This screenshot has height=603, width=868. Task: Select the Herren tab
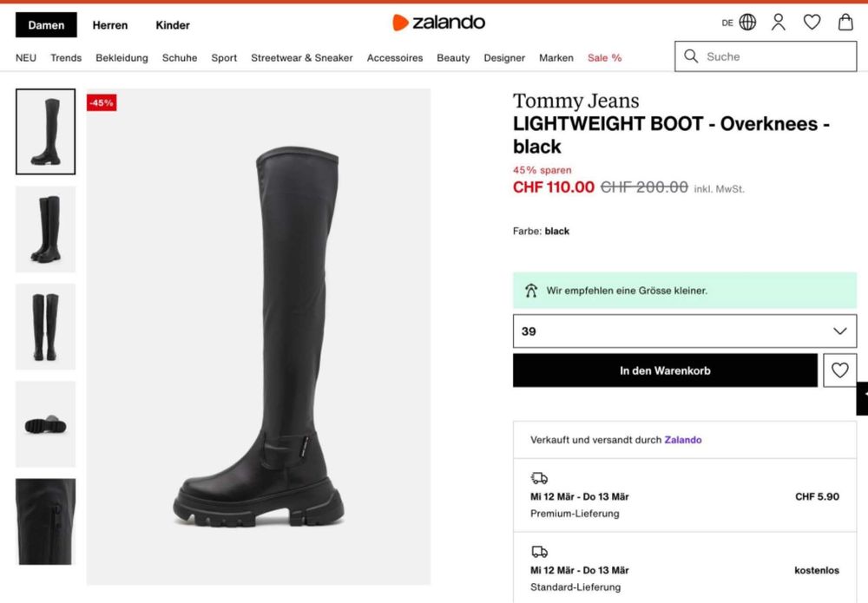(x=110, y=25)
